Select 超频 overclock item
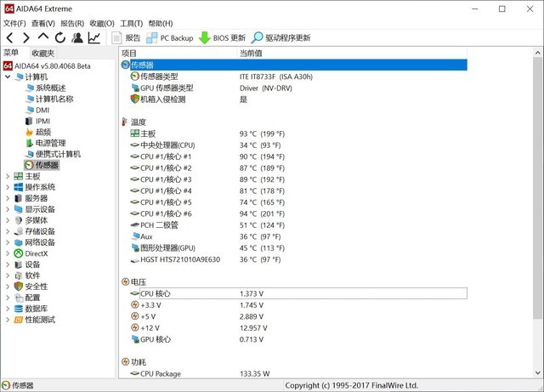544x392 pixels. point(38,132)
